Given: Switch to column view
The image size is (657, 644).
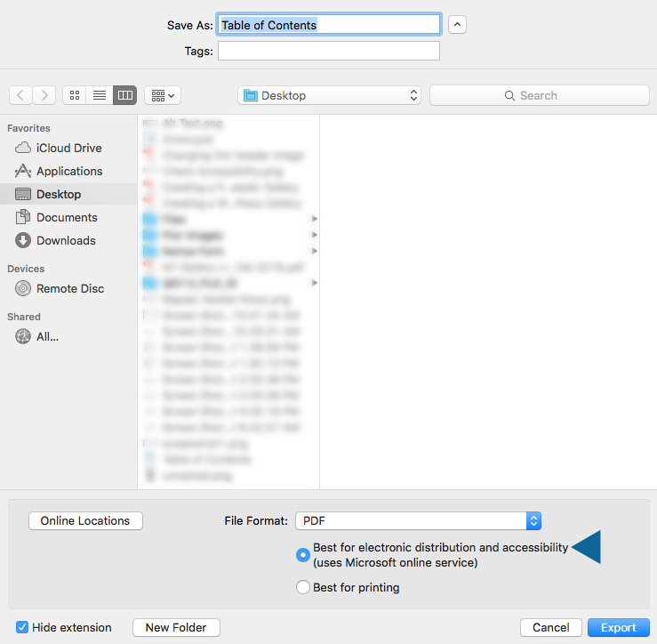Looking at the screenshot, I should pyautogui.click(x=124, y=95).
